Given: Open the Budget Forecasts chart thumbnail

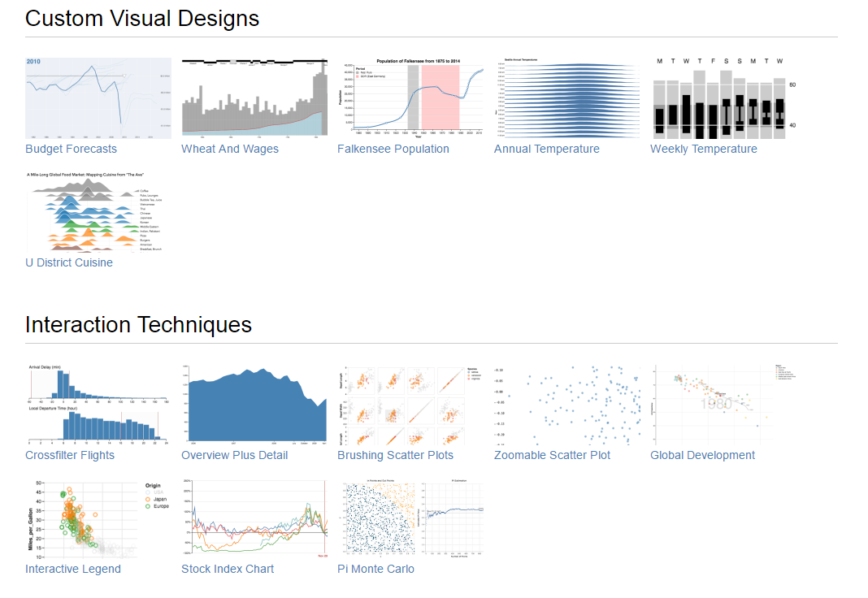Looking at the screenshot, I should 98,98.
